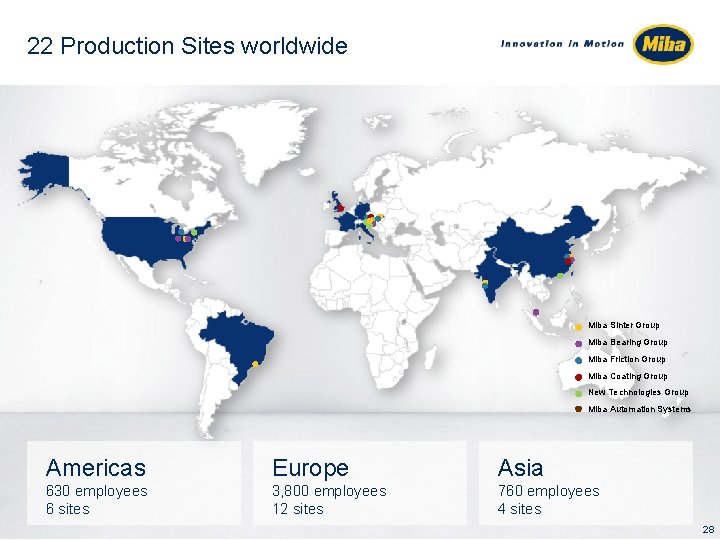Click the red site marker on China's east coast

pos(568,261)
